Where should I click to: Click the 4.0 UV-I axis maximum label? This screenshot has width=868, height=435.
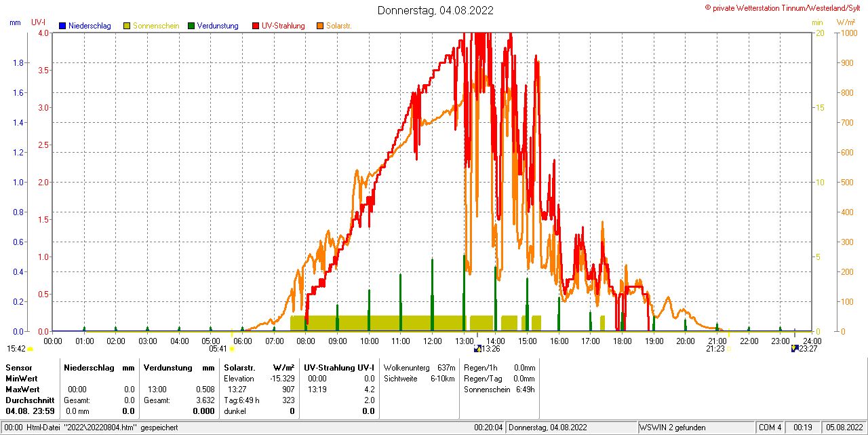[x=43, y=33]
